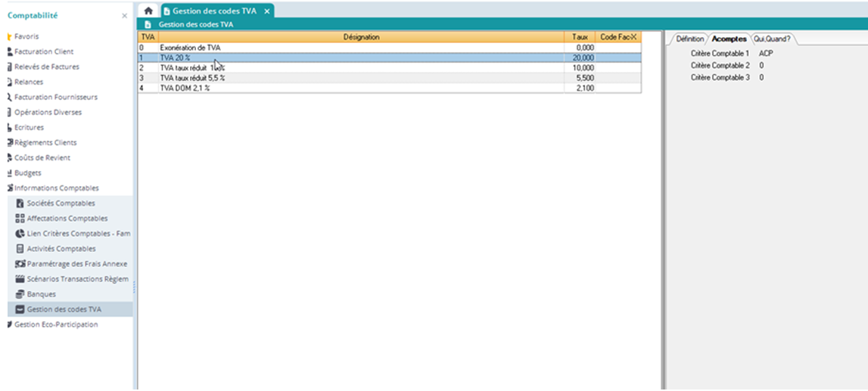The height and width of the screenshot is (391, 868).
Task: Open Gestion Eco-Participation menu entry
Action: (56, 324)
